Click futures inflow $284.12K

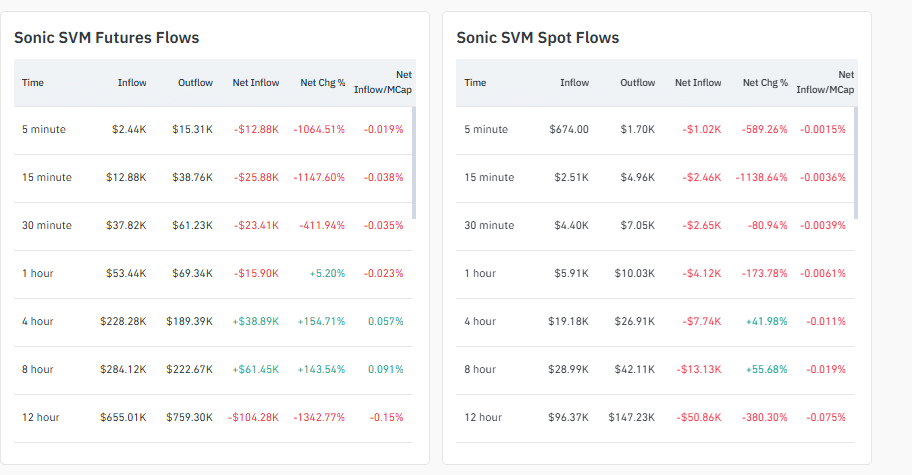pos(123,369)
